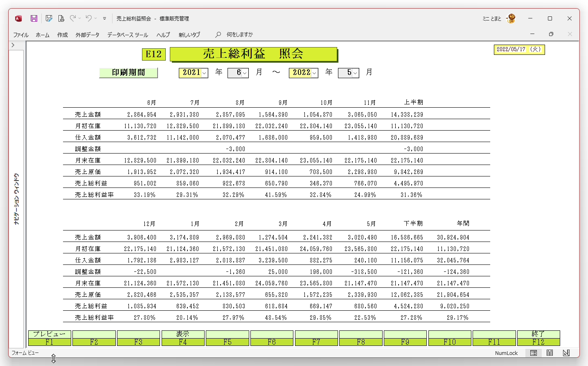
Task: Open the start year 2021 dropdown
Action: 204,73
